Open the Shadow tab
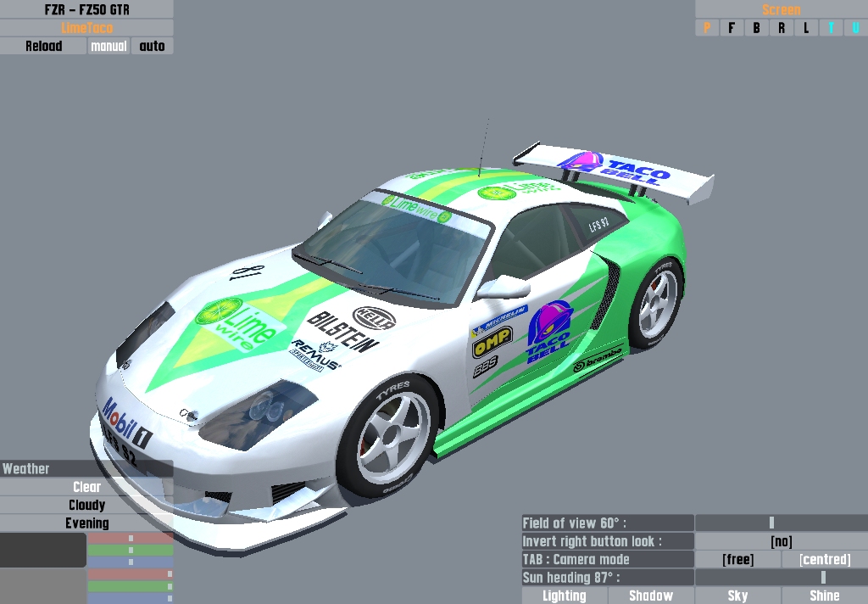 pos(651,596)
